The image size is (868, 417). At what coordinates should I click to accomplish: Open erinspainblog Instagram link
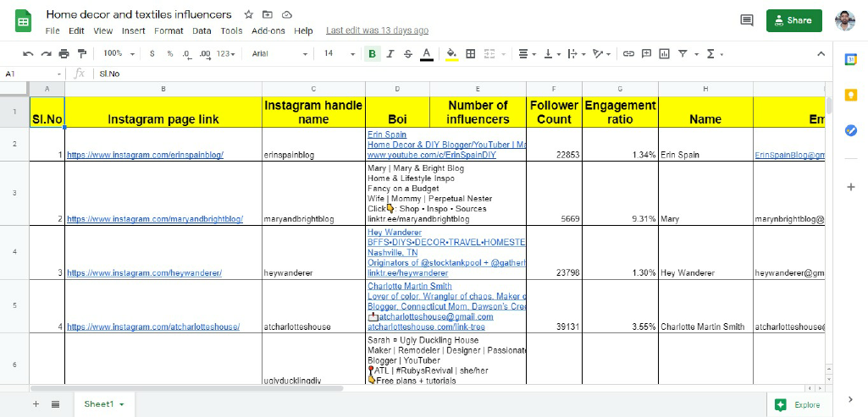[145, 156]
